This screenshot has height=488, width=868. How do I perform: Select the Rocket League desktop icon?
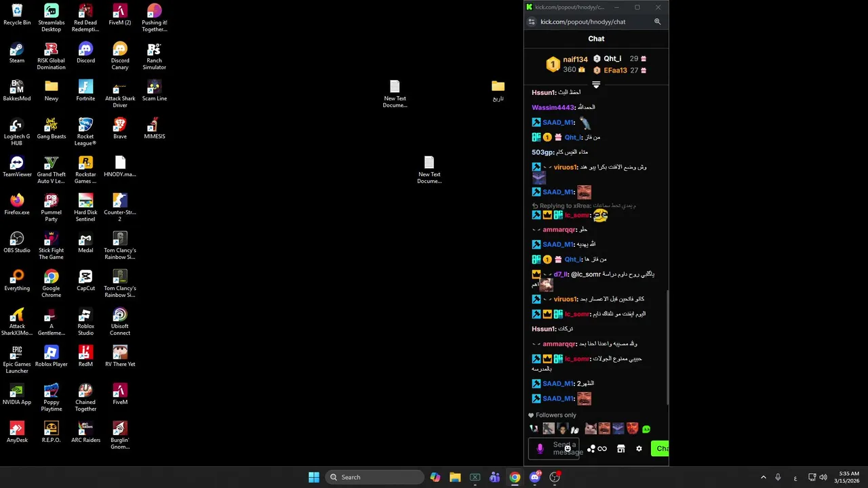click(85, 131)
